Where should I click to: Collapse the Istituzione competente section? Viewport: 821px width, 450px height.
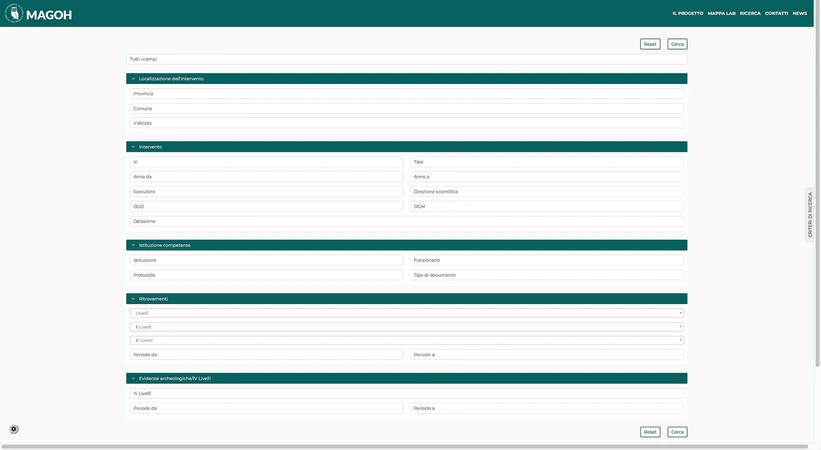pos(133,245)
